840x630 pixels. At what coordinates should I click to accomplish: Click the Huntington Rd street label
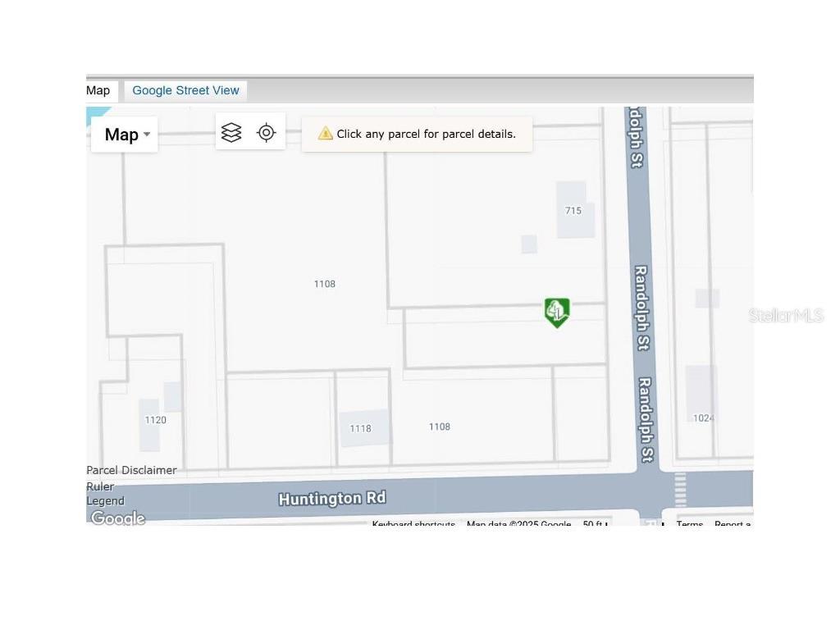pos(331,498)
